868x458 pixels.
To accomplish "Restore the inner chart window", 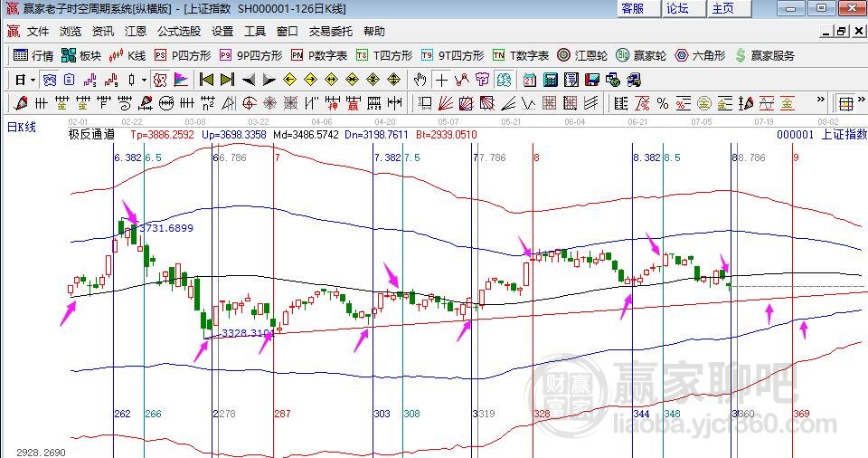I will (x=842, y=32).
